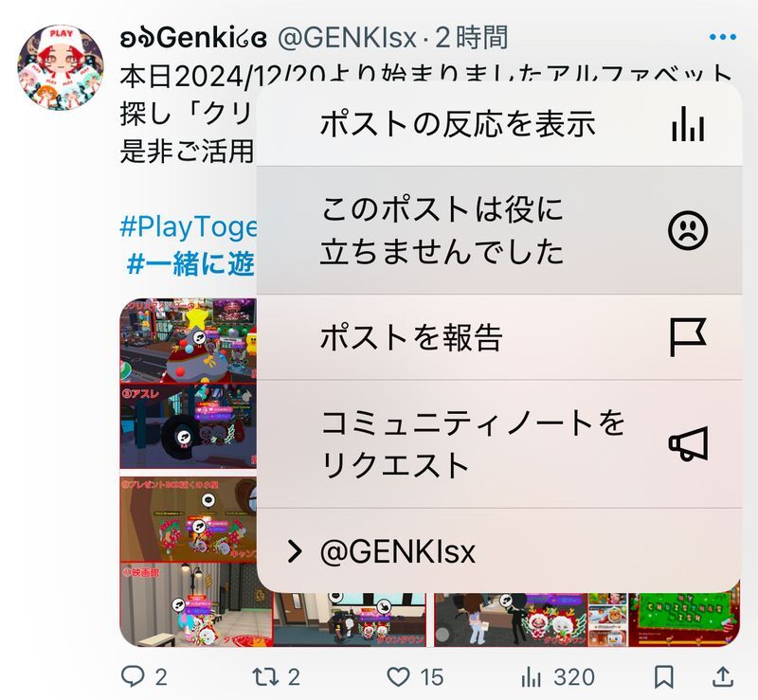
Task: Click the flag report icon
Action: [688, 337]
